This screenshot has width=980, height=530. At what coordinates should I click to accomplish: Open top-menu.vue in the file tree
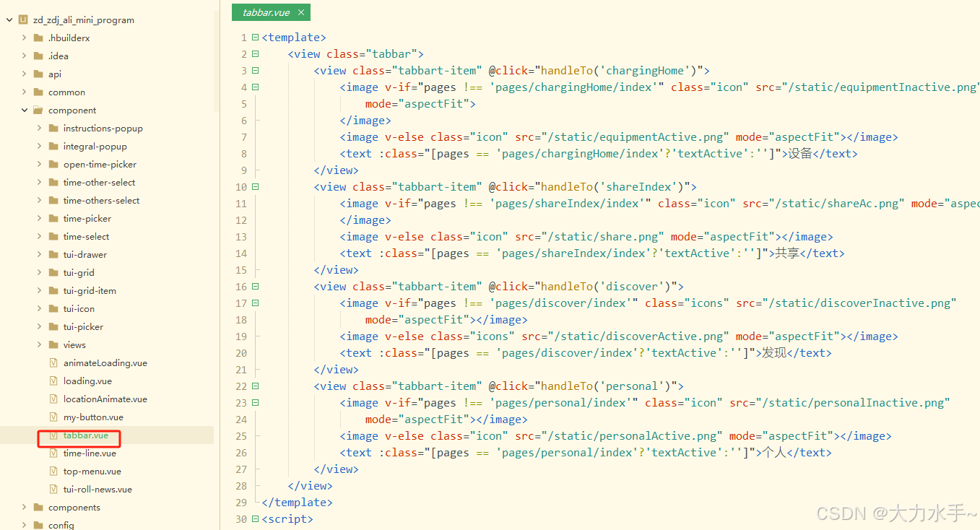pos(92,471)
